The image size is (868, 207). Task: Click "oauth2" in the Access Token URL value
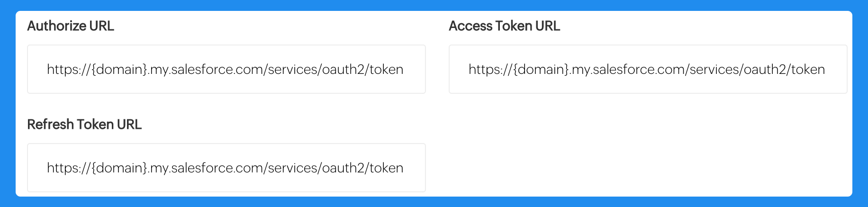765,70
